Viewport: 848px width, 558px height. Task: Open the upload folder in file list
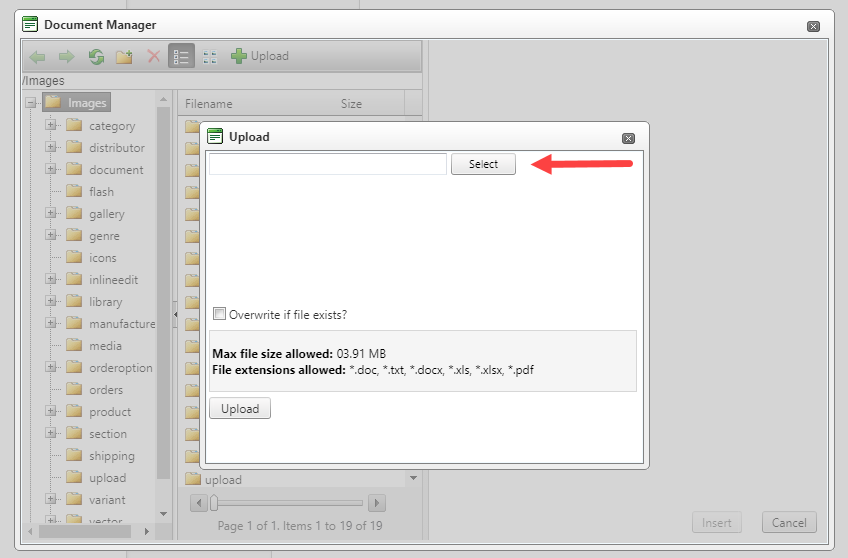click(x=214, y=480)
